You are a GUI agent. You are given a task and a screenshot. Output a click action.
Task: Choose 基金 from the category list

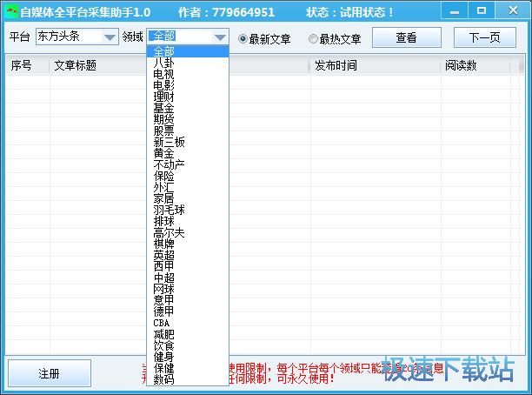point(188,108)
